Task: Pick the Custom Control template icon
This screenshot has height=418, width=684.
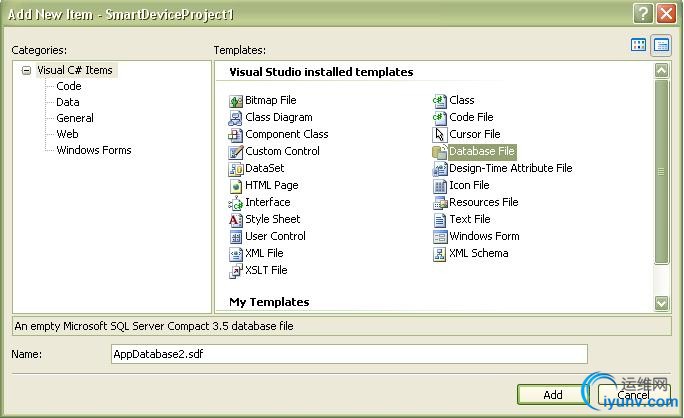Action: (236, 152)
